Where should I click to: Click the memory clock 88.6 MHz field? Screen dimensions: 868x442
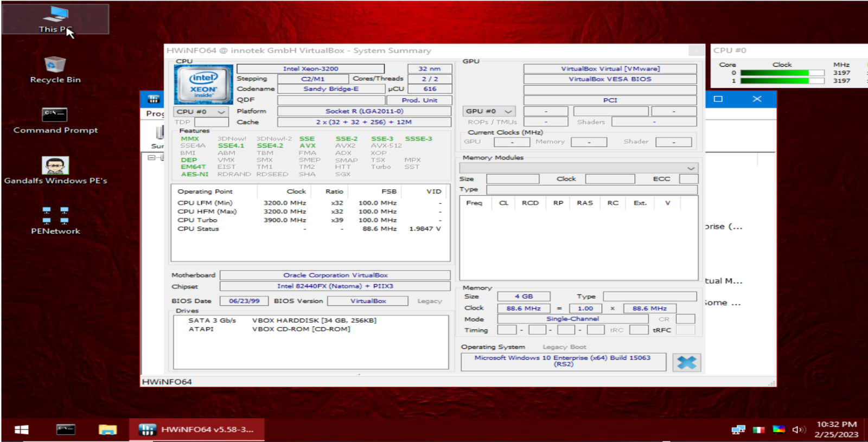524,308
